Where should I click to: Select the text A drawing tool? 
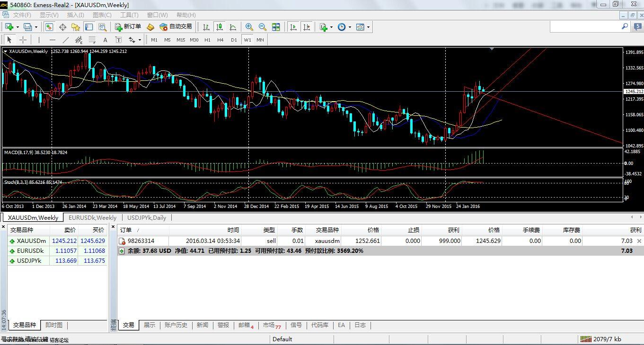105,40
